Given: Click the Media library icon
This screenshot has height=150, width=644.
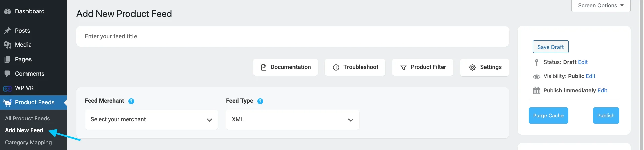Looking at the screenshot, I should [7, 45].
